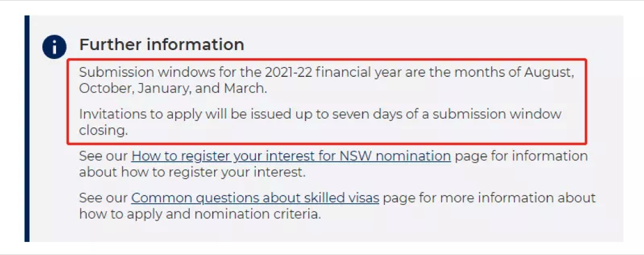644x255 pixels.
Task: Click the 2021-22 text in first paragraph
Action: click(289, 72)
